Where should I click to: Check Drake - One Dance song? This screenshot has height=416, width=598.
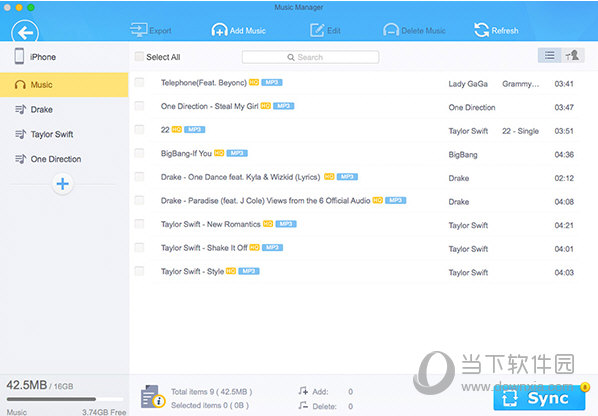coord(139,177)
